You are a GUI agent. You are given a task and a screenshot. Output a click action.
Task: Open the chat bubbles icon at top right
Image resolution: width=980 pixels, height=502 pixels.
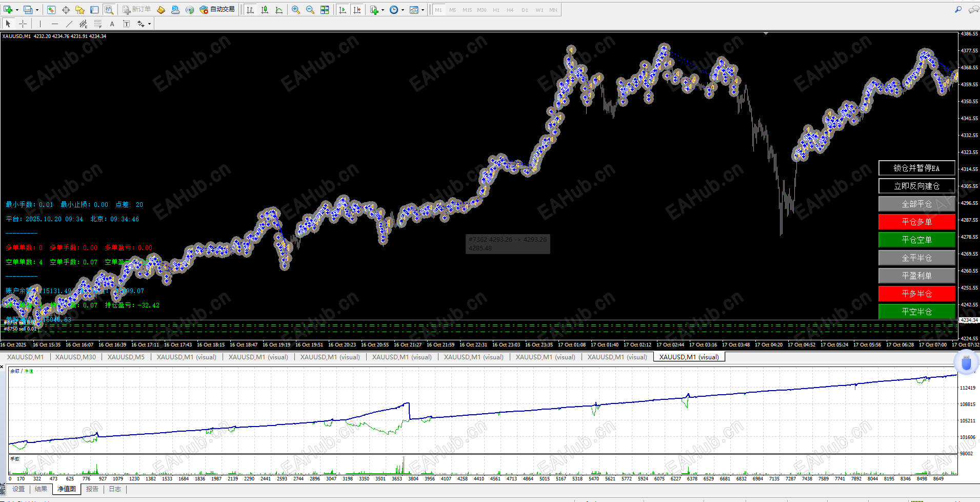[x=973, y=10]
